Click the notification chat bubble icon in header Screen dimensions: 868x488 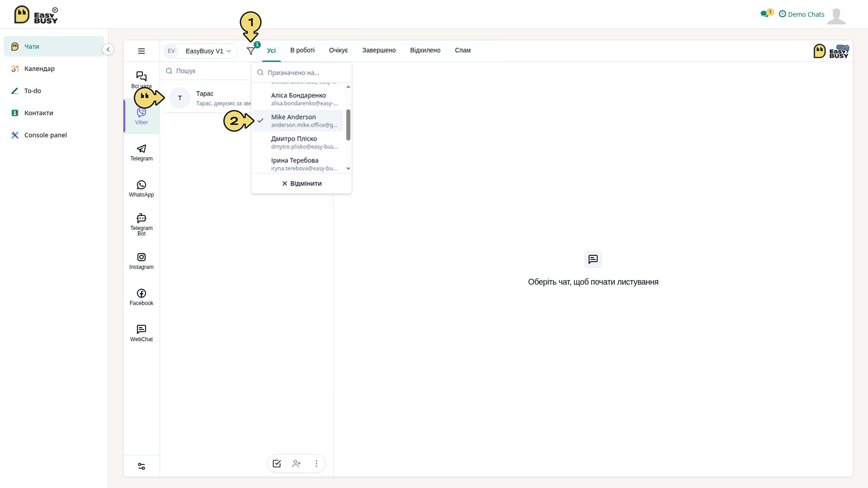click(764, 14)
